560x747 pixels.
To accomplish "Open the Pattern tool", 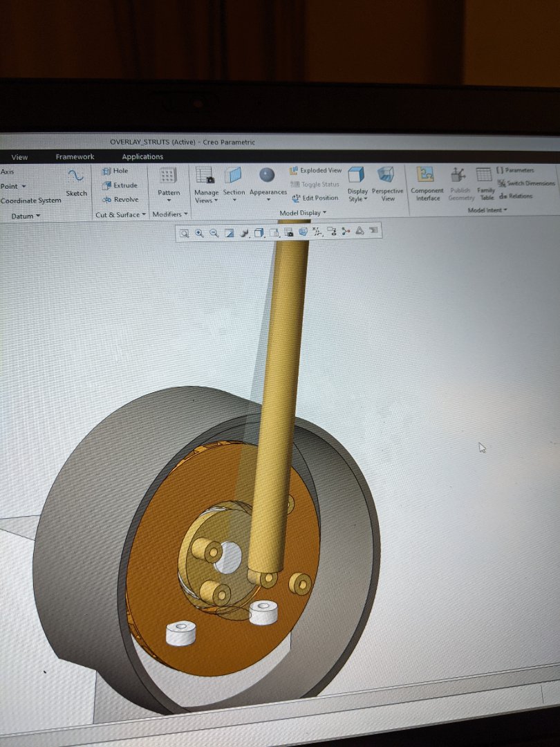I will (169, 185).
